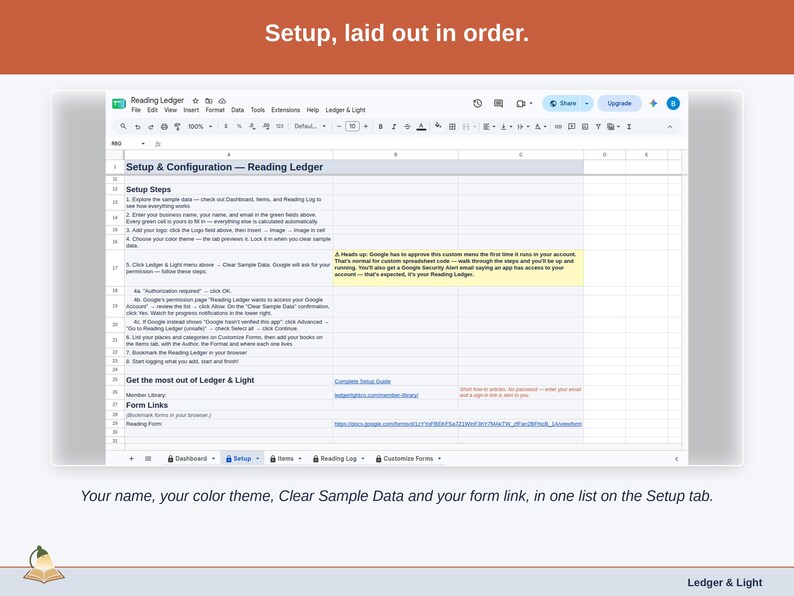Screen dimensions: 794x596
Task: Insert a chart
Action: pos(585,127)
